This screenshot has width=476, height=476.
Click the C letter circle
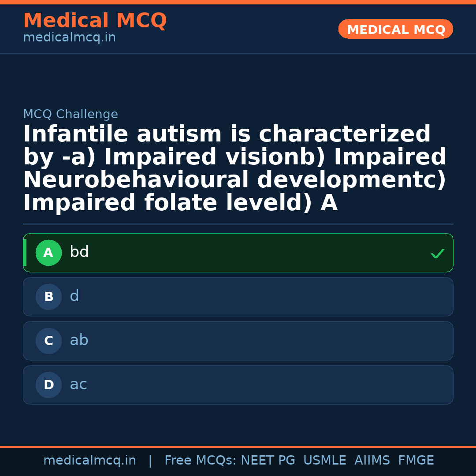tap(48, 341)
